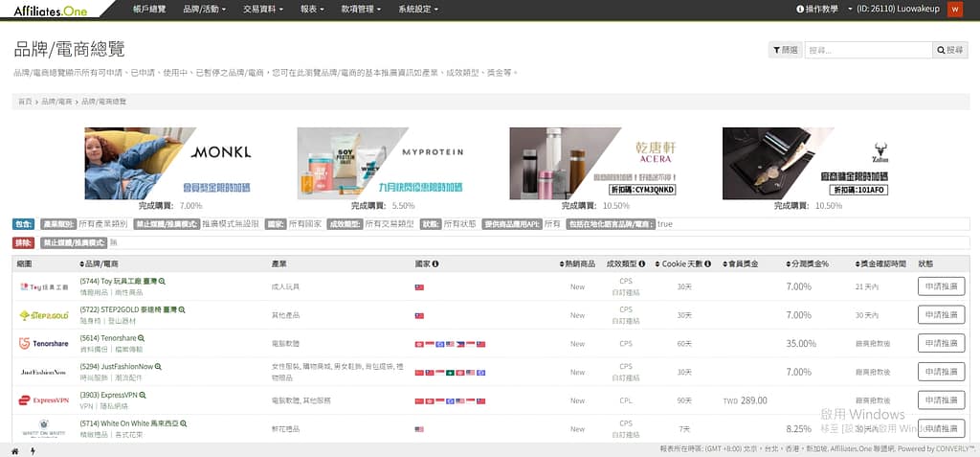Click the ExpressVPN logo thumbnail
This screenshot has width=980, height=457.
pyautogui.click(x=44, y=400)
